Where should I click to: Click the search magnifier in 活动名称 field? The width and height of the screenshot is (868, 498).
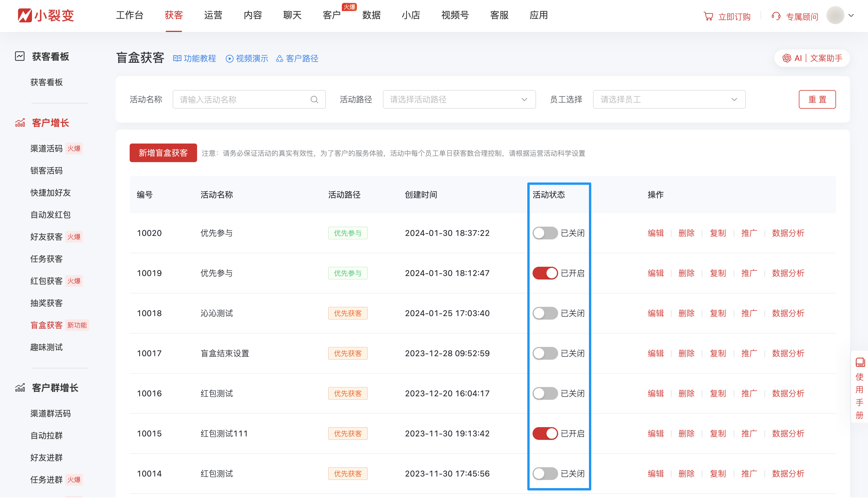[314, 100]
